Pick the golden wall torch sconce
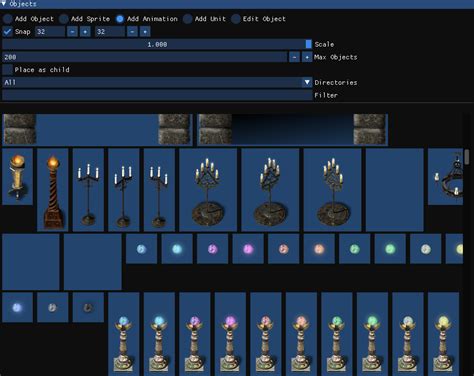Viewport: 474px width, 376px height. [18, 176]
